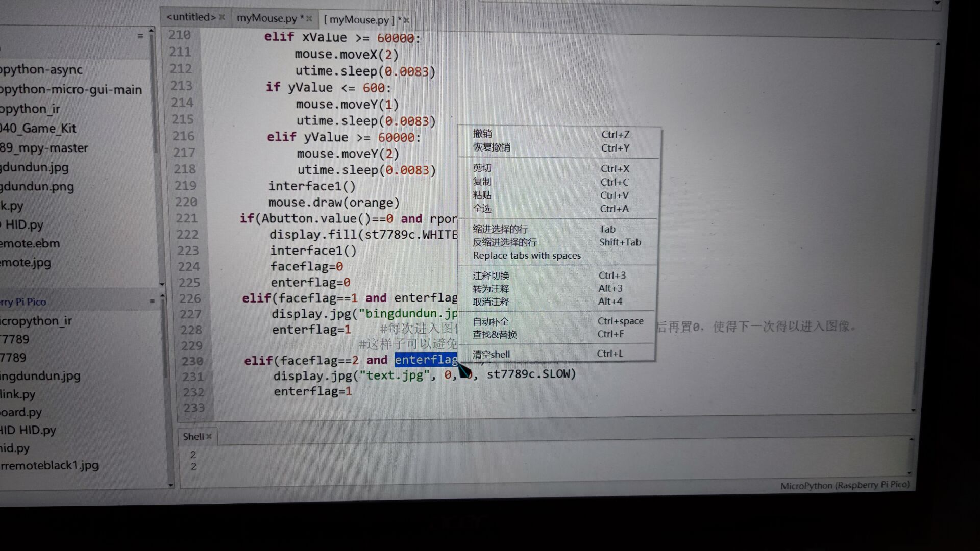Close the [ myMouse.py ] tab
The width and height of the screenshot is (980, 551).
pos(406,20)
